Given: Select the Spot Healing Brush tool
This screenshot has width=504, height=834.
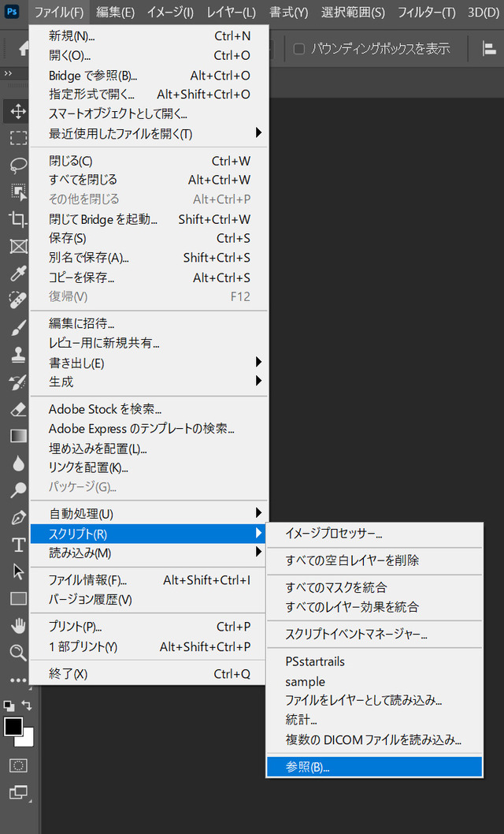Looking at the screenshot, I should coord(18,300).
